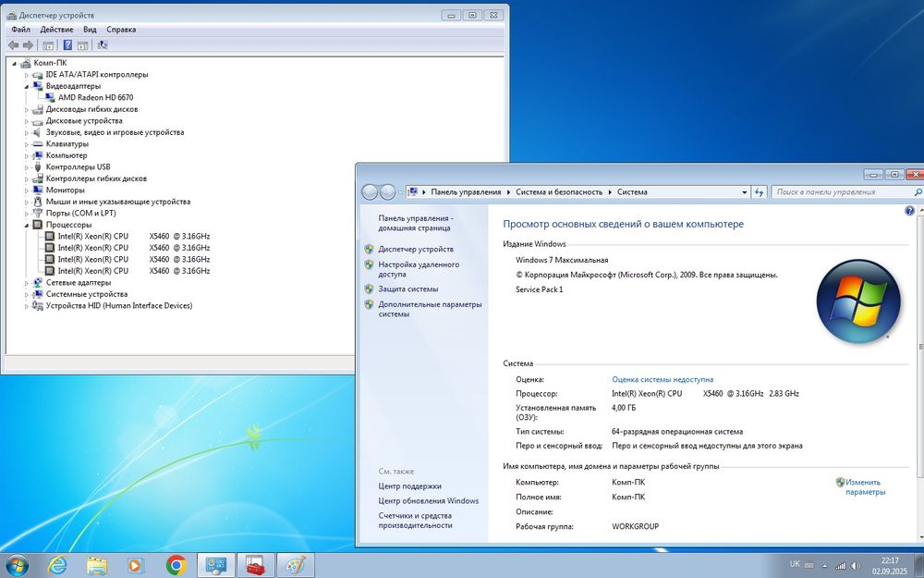Click the blue Help icon in System window
This screenshot has height=578, width=924.
[909, 211]
